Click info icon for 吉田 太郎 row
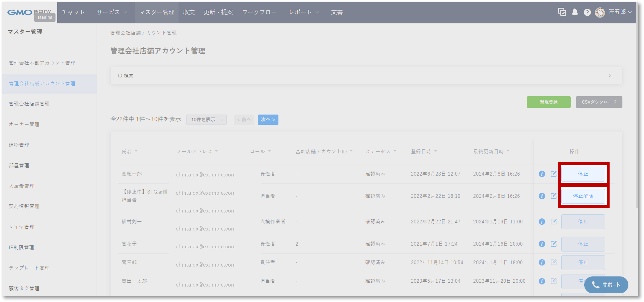 [x=542, y=281]
